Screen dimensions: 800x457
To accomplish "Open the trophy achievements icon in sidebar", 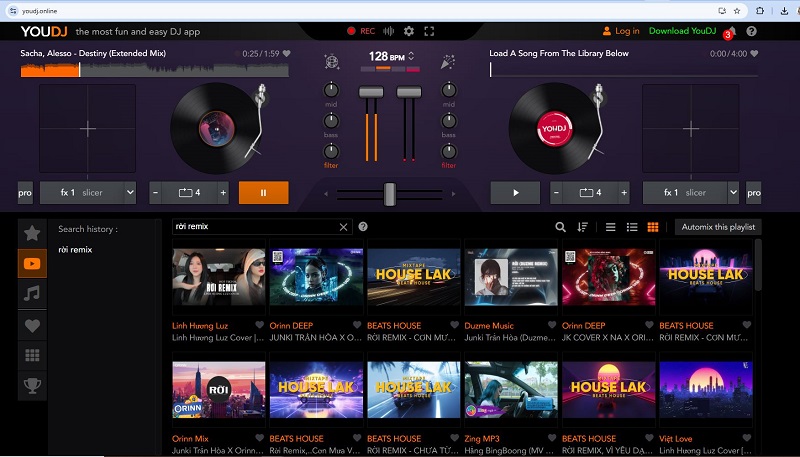I will (x=32, y=386).
